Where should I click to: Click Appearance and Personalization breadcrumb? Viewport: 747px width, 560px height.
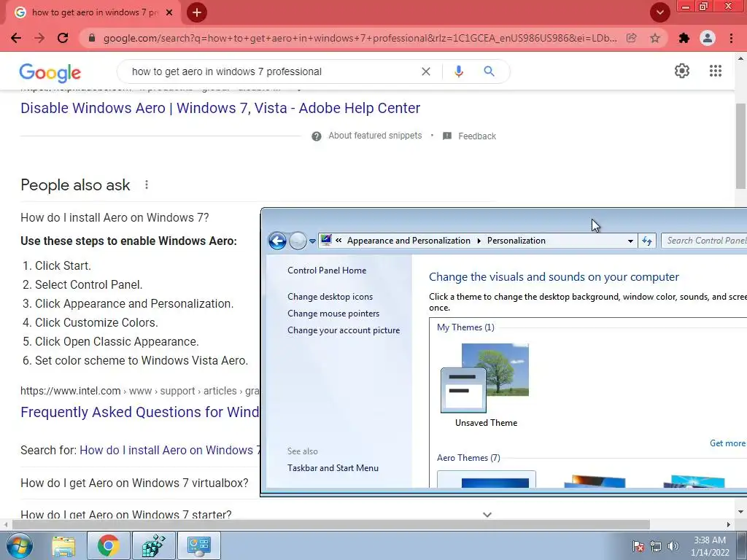point(409,241)
